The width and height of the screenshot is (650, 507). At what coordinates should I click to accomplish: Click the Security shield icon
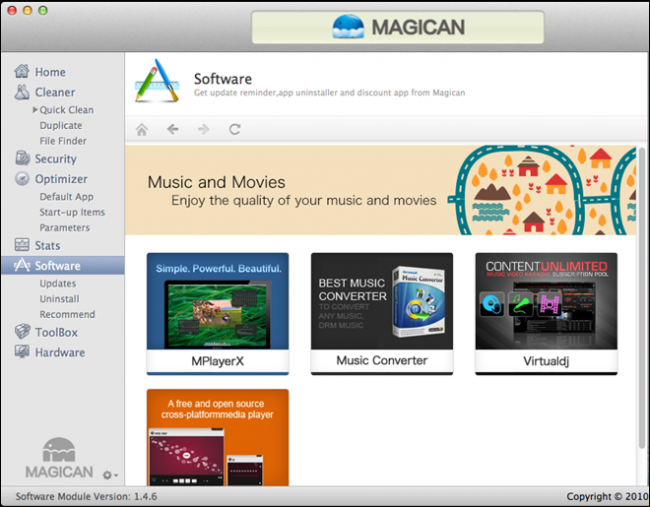(x=22, y=158)
